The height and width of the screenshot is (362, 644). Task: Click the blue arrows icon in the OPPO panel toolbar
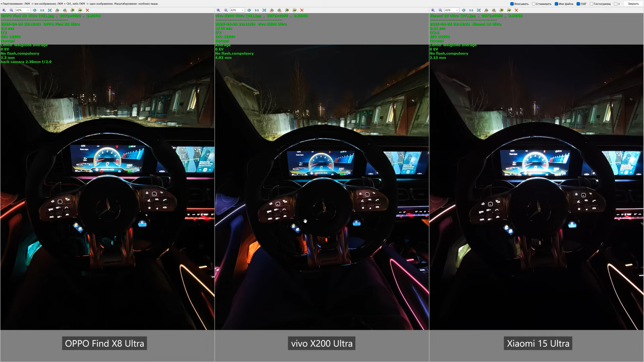pos(35,10)
